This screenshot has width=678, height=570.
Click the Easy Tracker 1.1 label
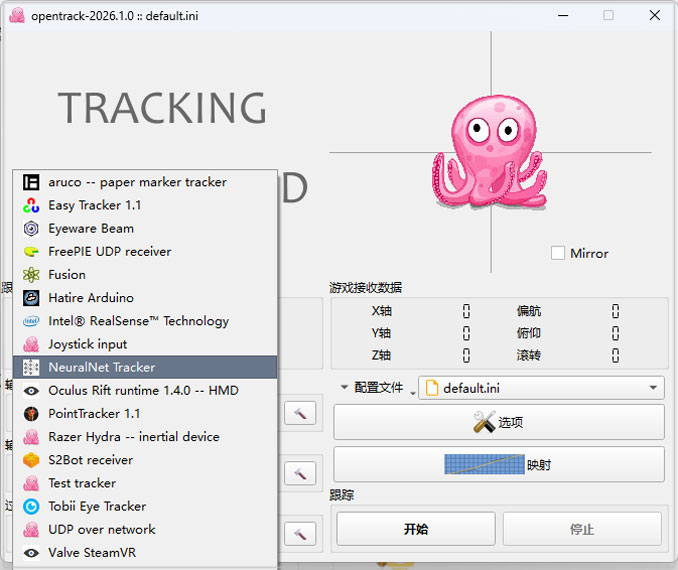pos(95,205)
